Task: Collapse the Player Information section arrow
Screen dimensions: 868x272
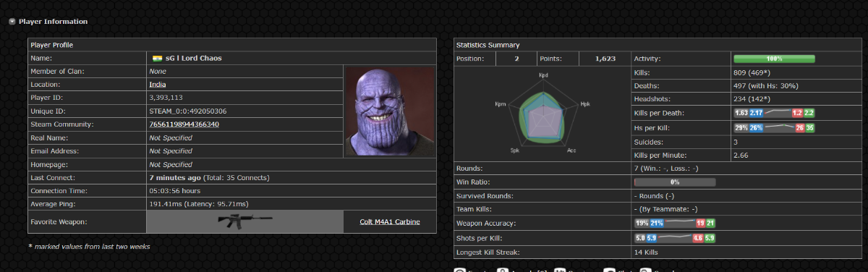Action: click(x=12, y=22)
